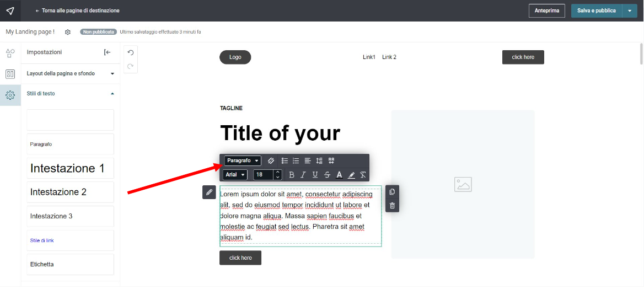The image size is (644, 289).
Task: Open the highlight color picker
Action: (x=351, y=175)
